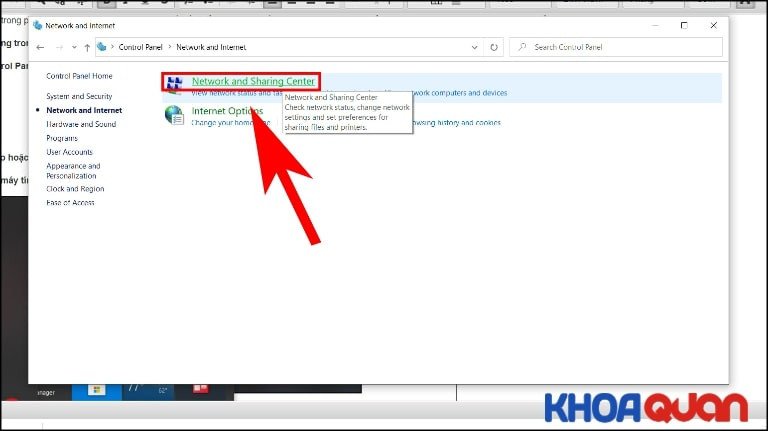Select Network and Internet breadcrumb
This screenshot has height=431, width=768.
[211, 47]
